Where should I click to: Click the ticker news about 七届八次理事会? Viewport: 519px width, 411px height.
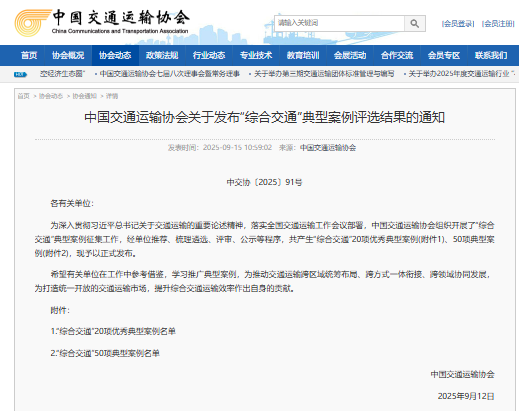coord(169,74)
